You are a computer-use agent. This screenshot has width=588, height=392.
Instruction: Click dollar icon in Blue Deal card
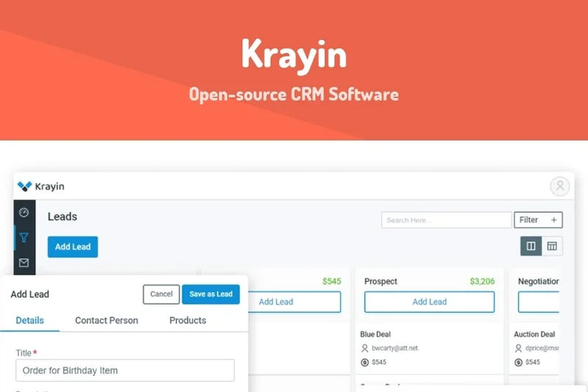coord(365,363)
